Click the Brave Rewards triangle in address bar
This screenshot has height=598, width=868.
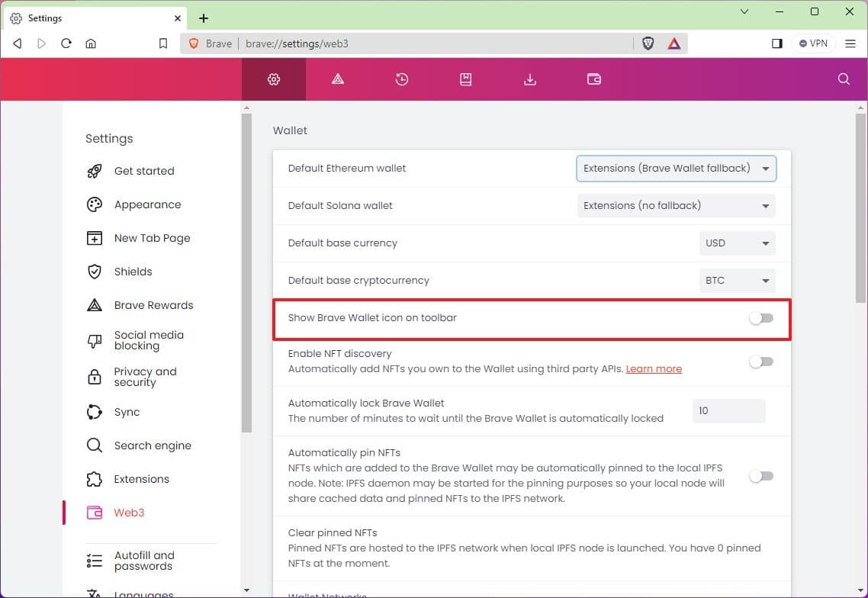pyautogui.click(x=674, y=43)
